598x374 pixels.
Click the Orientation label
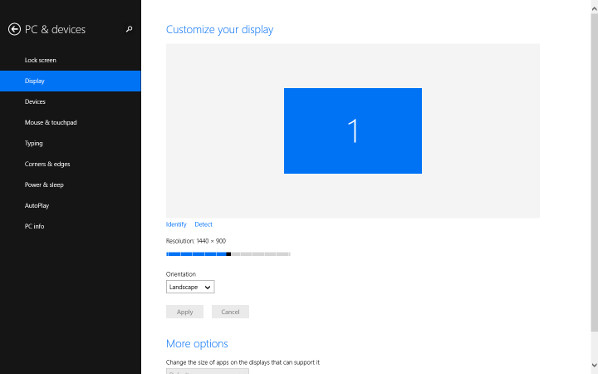point(181,274)
